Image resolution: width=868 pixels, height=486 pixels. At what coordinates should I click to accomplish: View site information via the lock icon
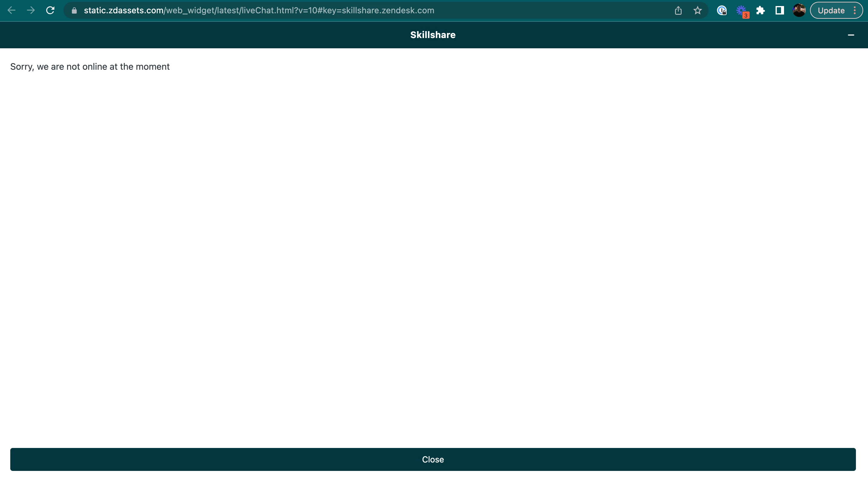tap(75, 11)
